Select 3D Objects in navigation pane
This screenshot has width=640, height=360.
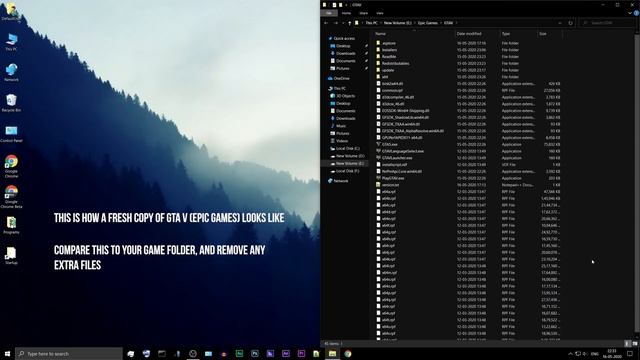[x=345, y=96]
